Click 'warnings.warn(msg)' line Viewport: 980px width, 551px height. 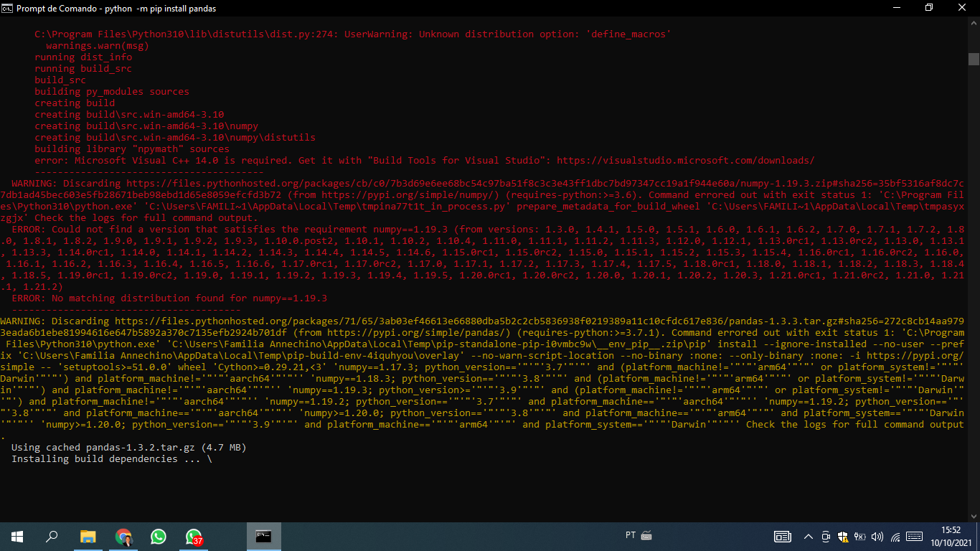[98, 45]
